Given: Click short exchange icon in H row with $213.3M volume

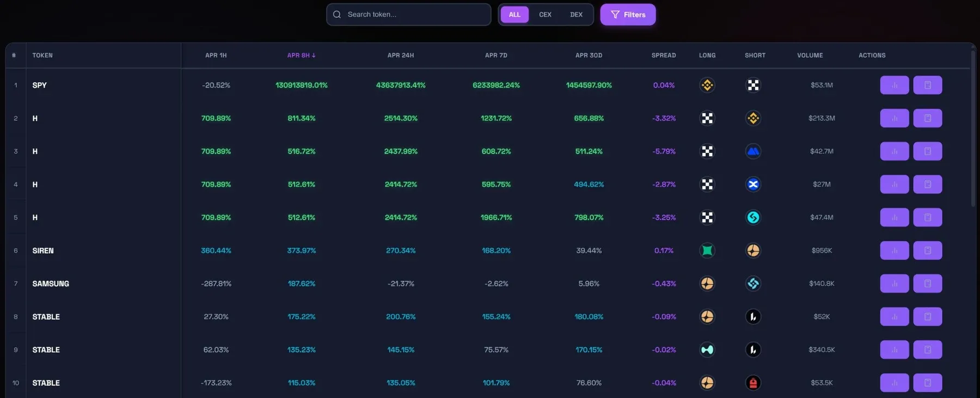Looking at the screenshot, I should click(753, 118).
